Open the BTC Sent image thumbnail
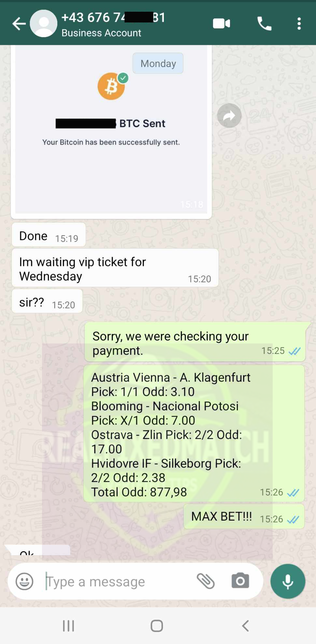Image resolution: width=316 pixels, height=644 pixels. [111, 130]
